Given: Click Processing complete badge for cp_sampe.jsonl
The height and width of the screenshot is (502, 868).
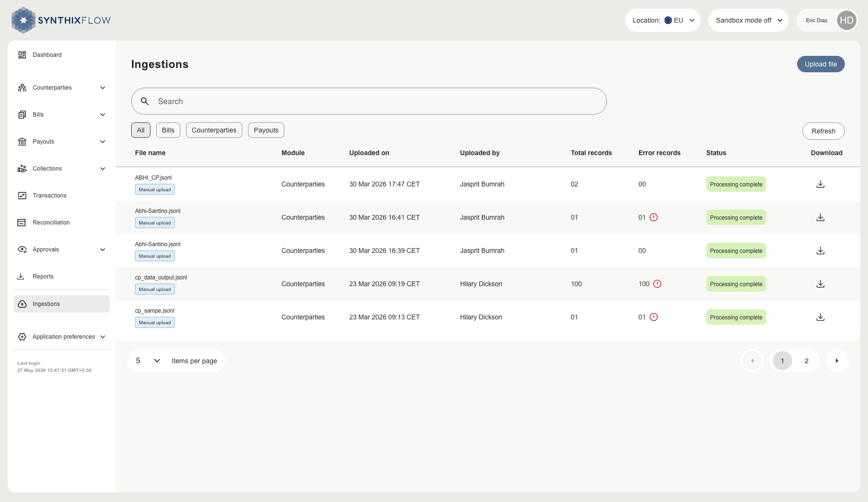Looking at the screenshot, I should pos(736,317).
